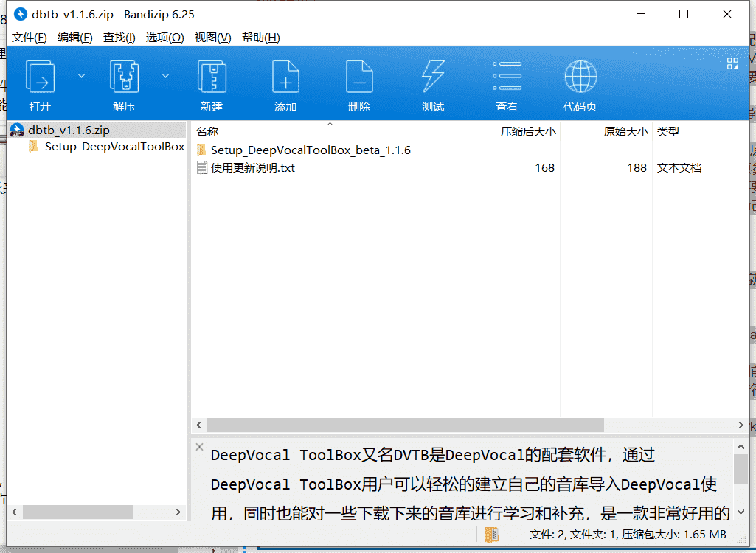Screen dimensions: 756x553
Task: Select the Setup_DeepVocalToolBox_beta_1.1.6 folder in the file list
Action: (x=311, y=150)
